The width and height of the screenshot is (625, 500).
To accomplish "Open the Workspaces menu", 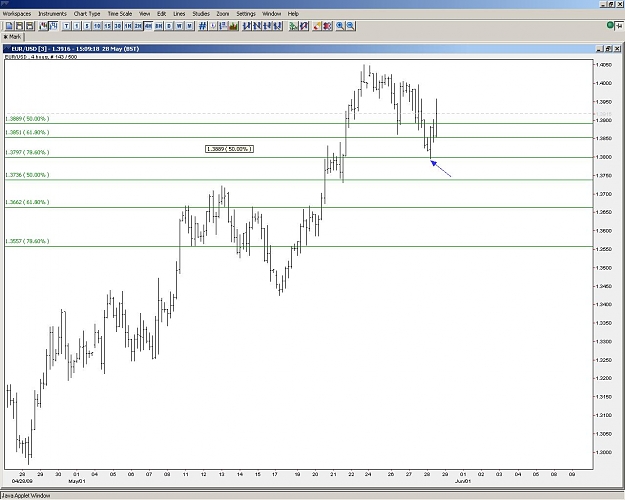I will tap(17, 14).
